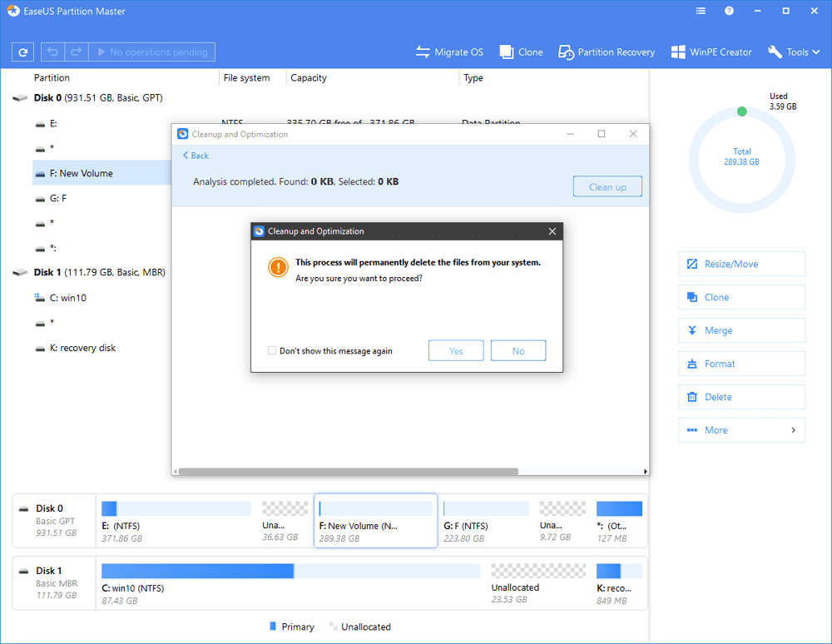Image resolution: width=832 pixels, height=644 pixels.
Task: Select Format operation
Action: [x=742, y=364]
